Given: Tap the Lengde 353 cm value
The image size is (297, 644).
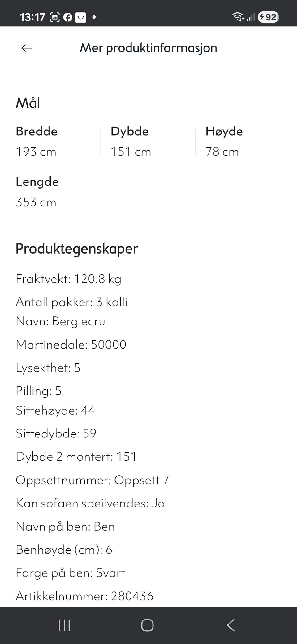Looking at the screenshot, I should (x=36, y=202).
